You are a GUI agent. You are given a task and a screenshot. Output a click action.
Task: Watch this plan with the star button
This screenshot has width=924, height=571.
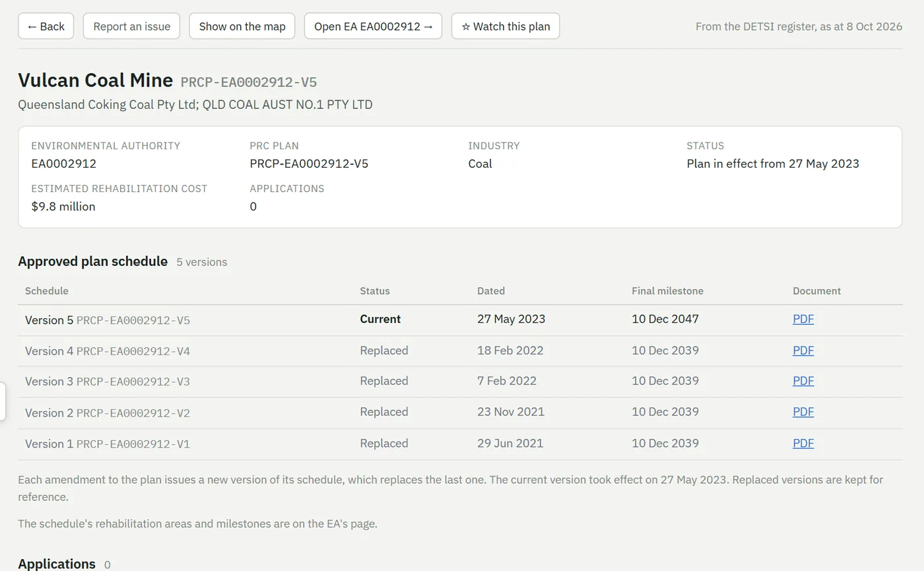click(506, 26)
